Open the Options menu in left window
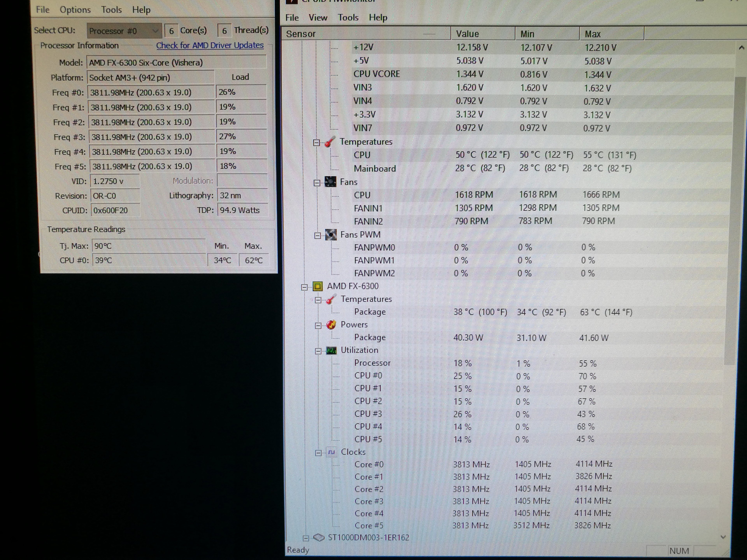Screen dimensions: 747x560 (x=75, y=10)
